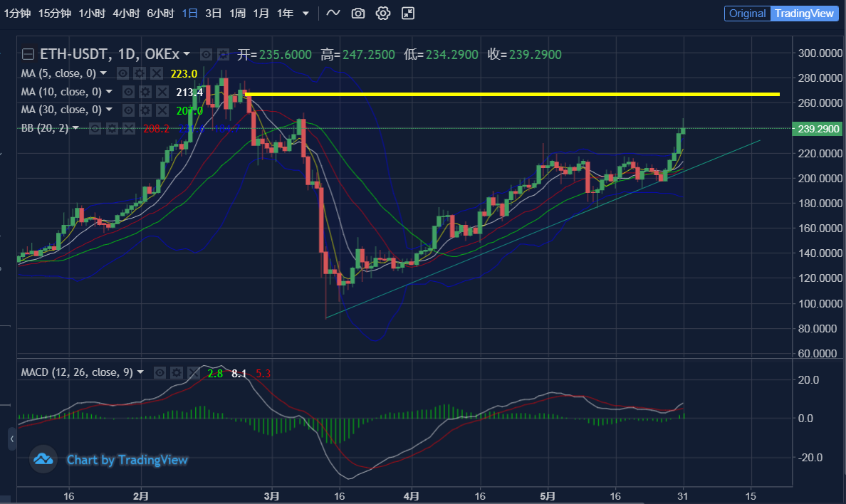
Task: Toggle visibility eye for MA 30
Action: click(128, 110)
